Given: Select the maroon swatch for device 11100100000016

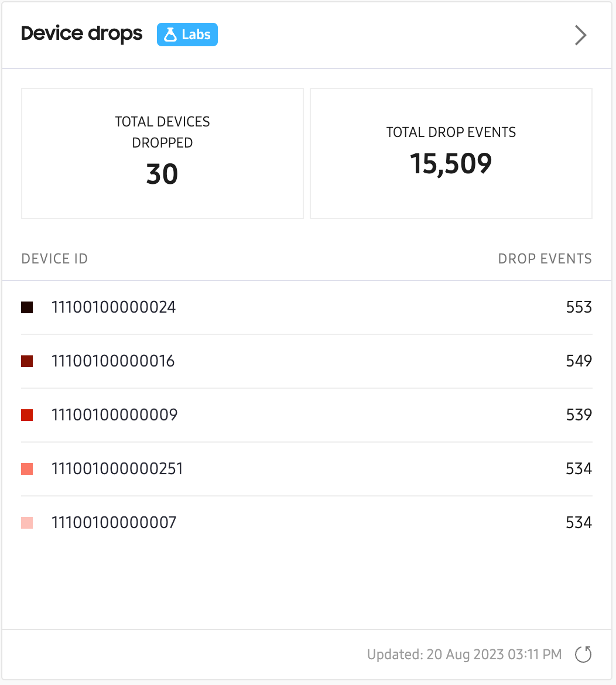Looking at the screenshot, I should (27, 361).
